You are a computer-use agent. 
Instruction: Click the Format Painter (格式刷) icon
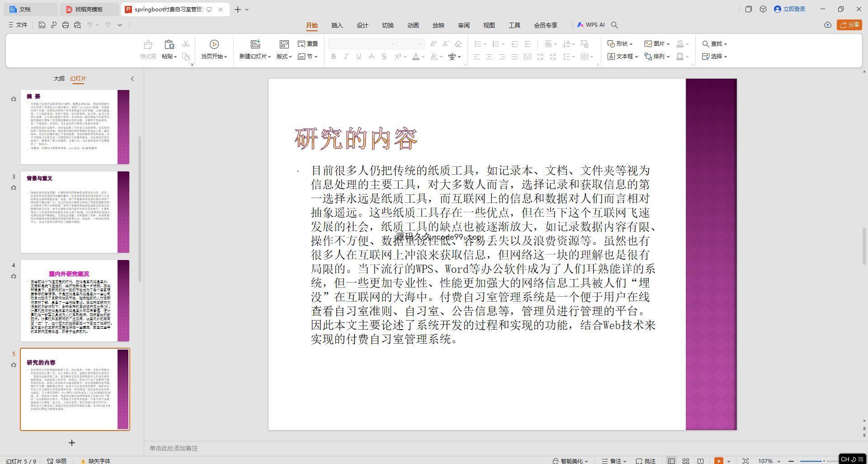148,44
